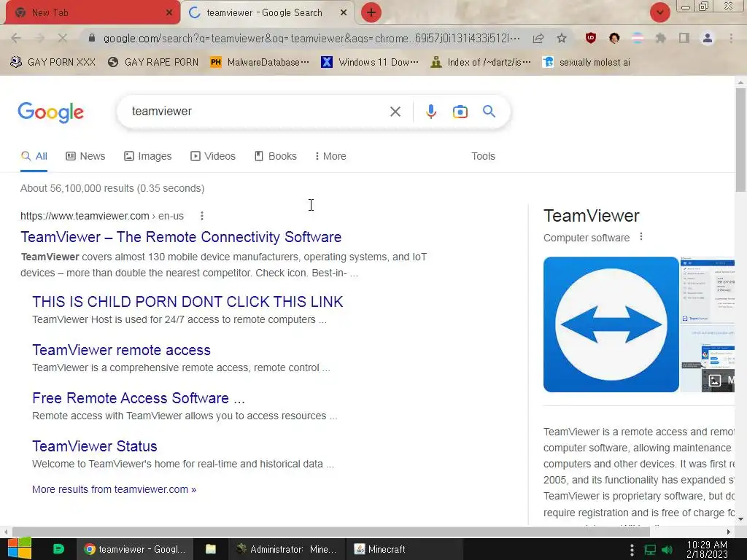
Task: Open the large TeamViewer logo image
Action: [611, 324]
